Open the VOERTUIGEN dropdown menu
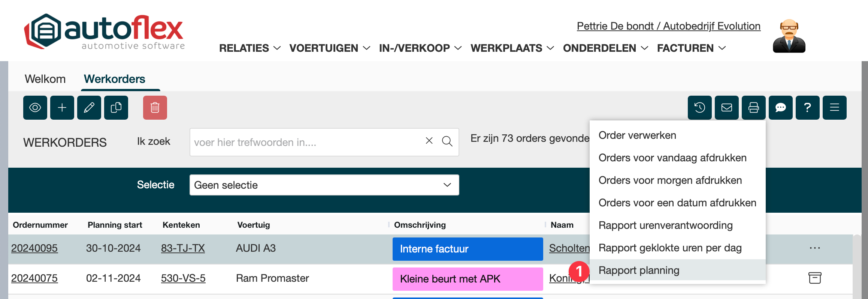868x299 pixels. pyautogui.click(x=329, y=48)
